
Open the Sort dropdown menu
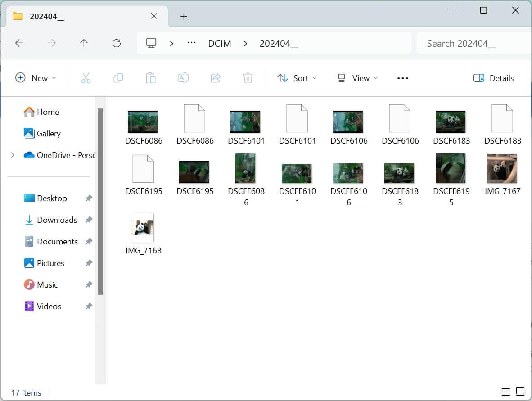[297, 78]
